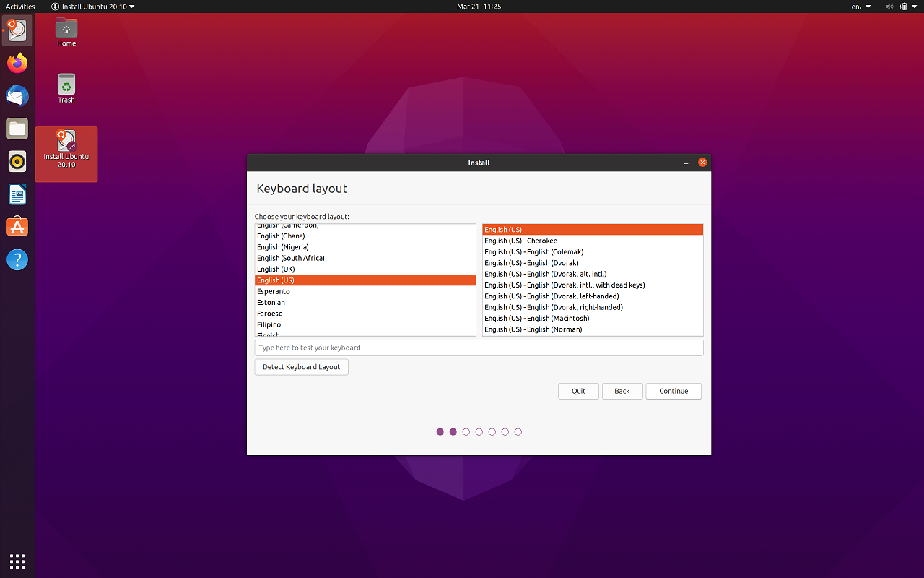
Task: Select plain English (US) in the variant list
Action: click(x=593, y=230)
